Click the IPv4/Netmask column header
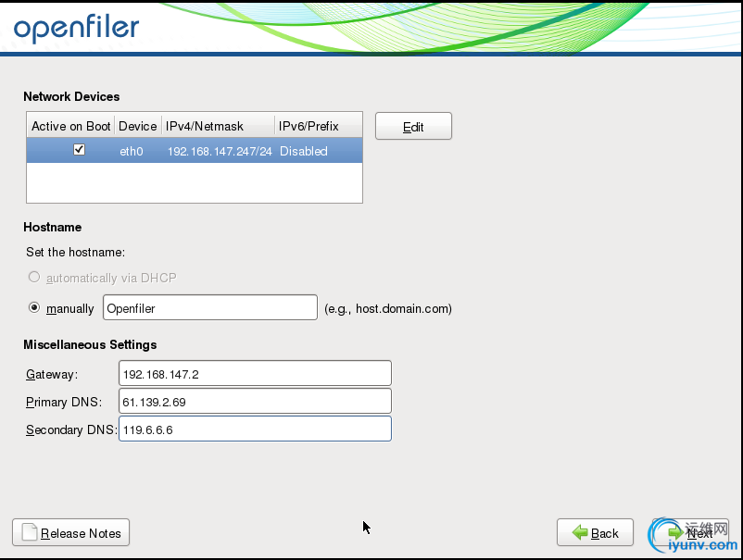Image resolution: width=743 pixels, height=560 pixels. [218, 127]
